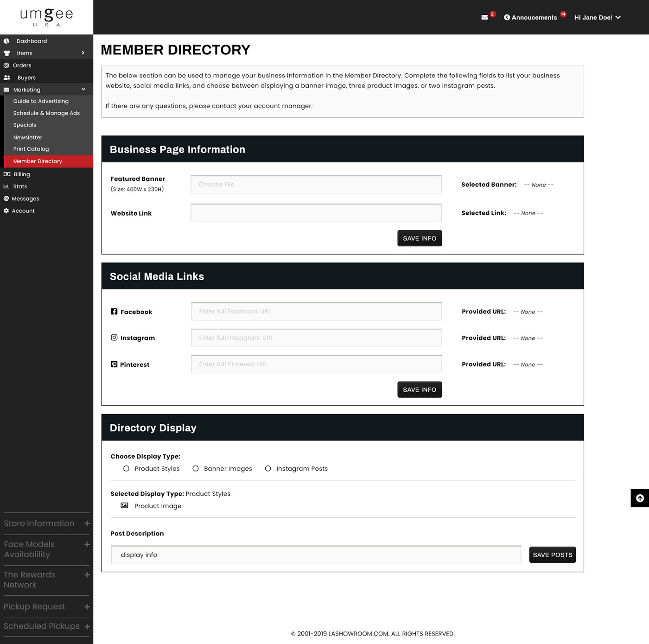The height and width of the screenshot is (644, 649).
Task: Choose the Instagram Posts radio option
Action: point(268,469)
